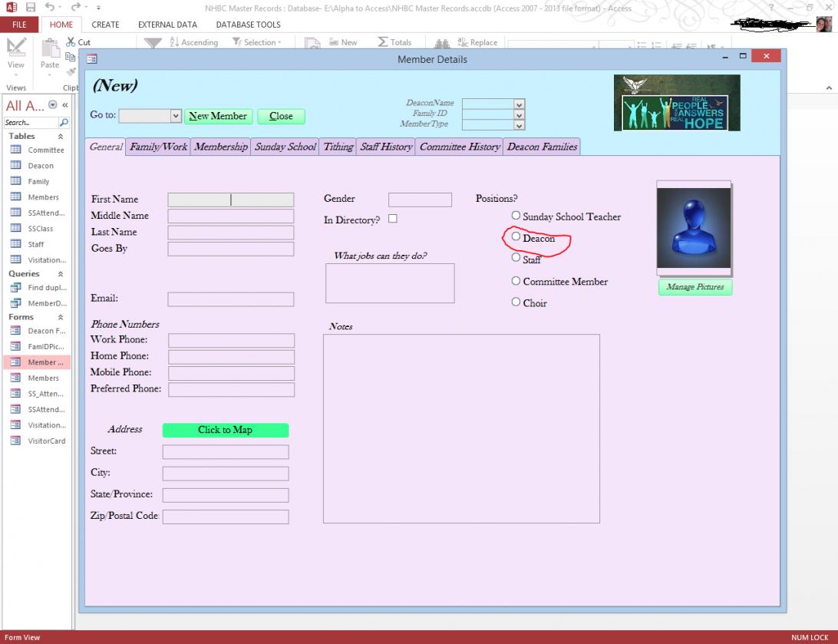The width and height of the screenshot is (838, 644).
Task: Click the navigation pane search magnifier icon
Action: [x=64, y=122]
